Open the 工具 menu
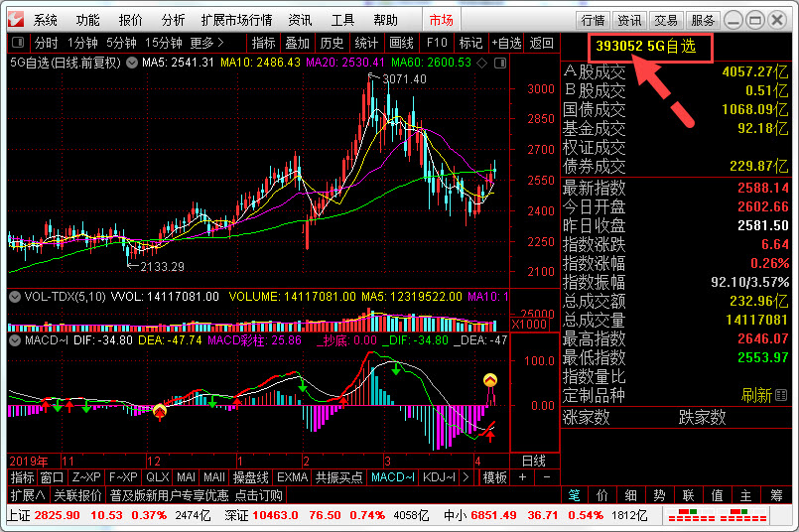The width and height of the screenshot is (799, 532). [x=342, y=21]
